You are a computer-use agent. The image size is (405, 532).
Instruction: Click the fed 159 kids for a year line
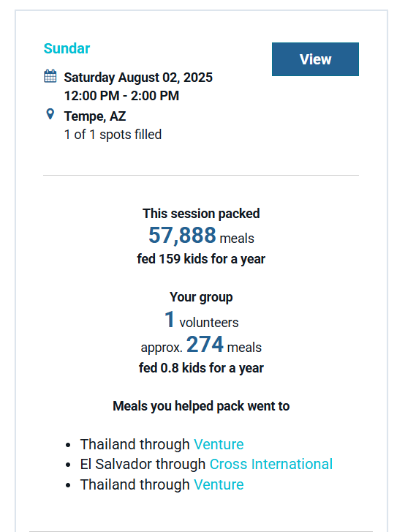pos(201,259)
